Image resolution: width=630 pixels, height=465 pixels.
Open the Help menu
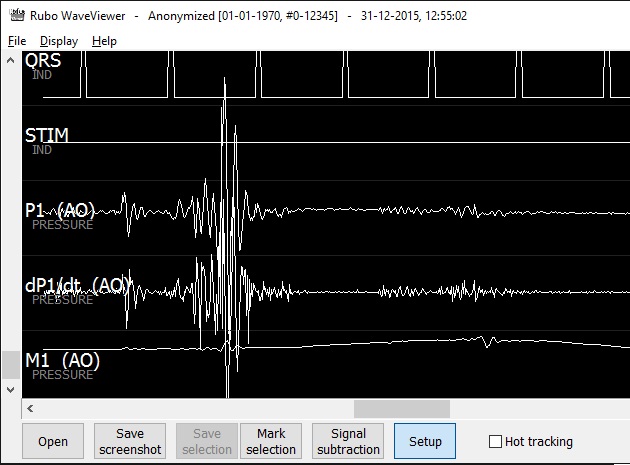tap(104, 41)
